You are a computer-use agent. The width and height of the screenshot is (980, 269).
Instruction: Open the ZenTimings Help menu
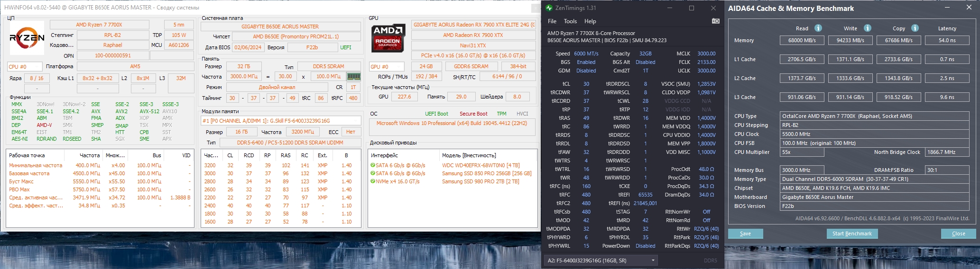(x=590, y=21)
